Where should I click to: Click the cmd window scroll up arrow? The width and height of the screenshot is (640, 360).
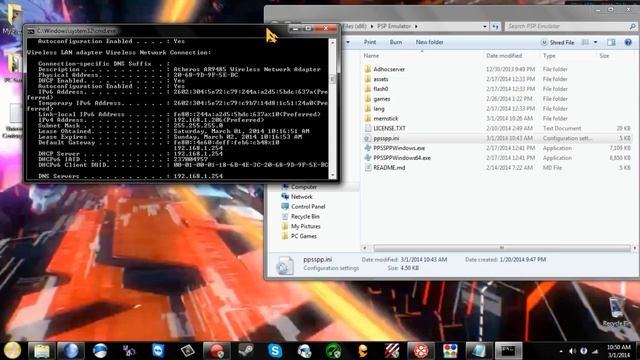coord(333,42)
